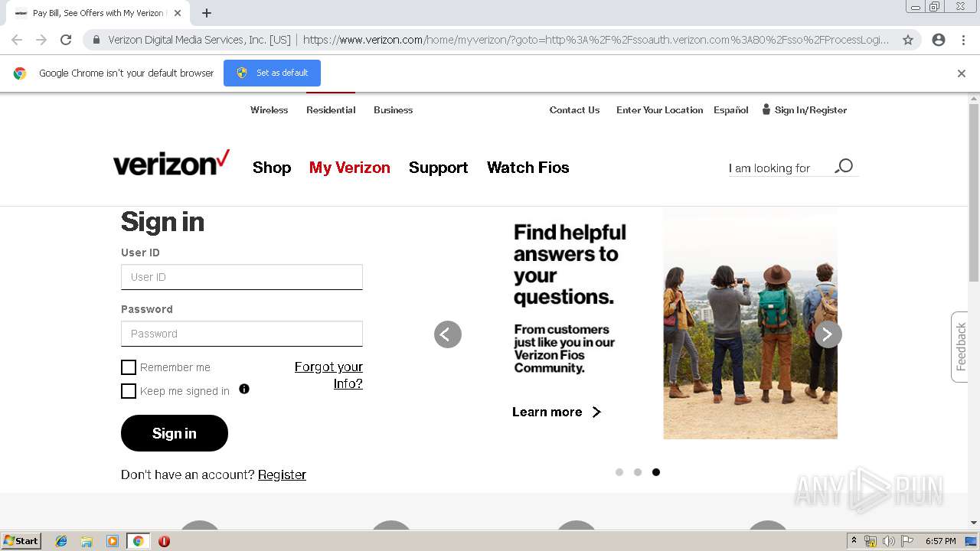Click the red Opera taskbar icon
980x551 pixels.
(164, 541)
